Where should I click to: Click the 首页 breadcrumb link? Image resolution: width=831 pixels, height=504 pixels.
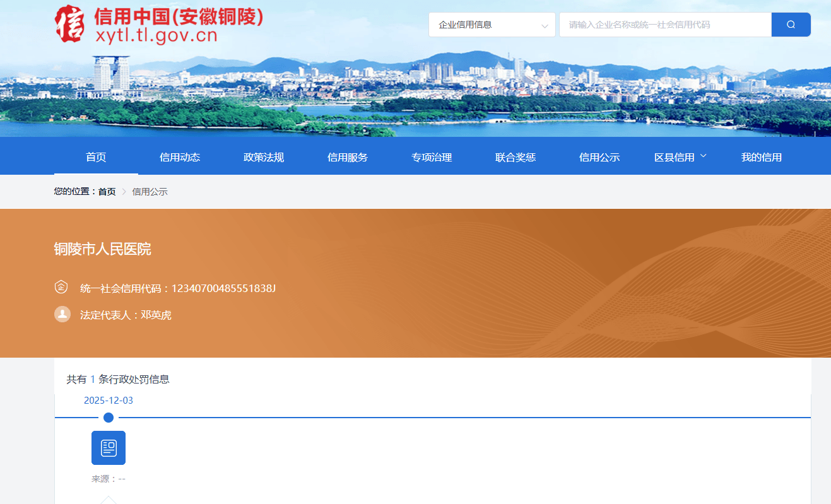(x=107, y=192)
